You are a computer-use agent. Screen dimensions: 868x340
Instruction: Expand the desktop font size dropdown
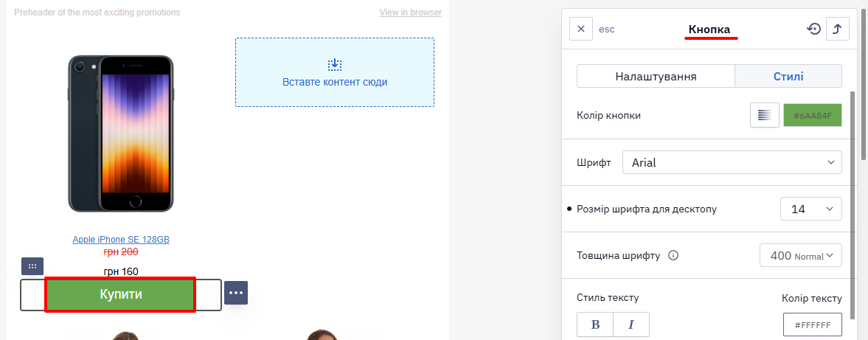[x=811, y=209]
